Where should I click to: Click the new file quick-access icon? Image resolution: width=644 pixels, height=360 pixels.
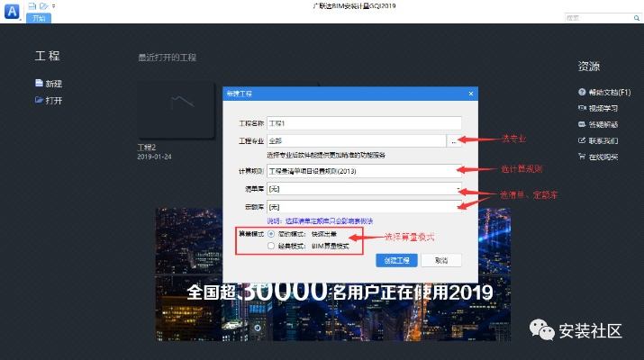point(32,6)
